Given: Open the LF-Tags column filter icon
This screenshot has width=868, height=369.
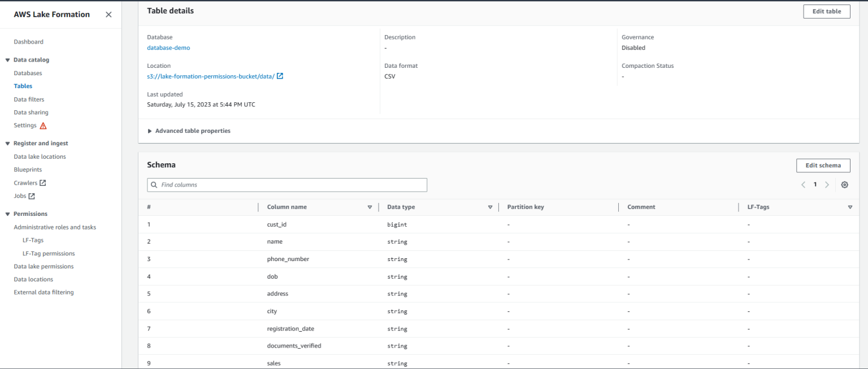Looking at the screenshot, I should point(850,207).
